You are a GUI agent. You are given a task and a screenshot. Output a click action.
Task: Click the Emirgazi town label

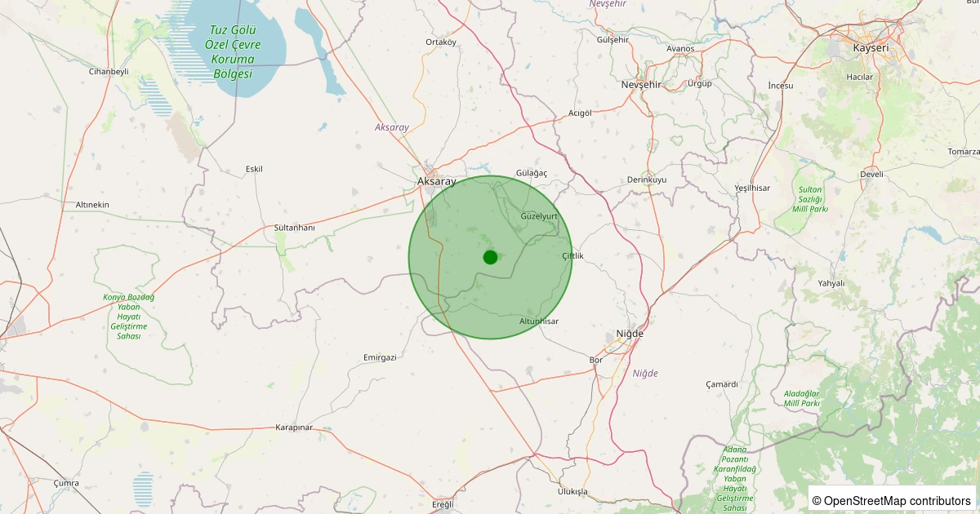(x=379, y=357)
